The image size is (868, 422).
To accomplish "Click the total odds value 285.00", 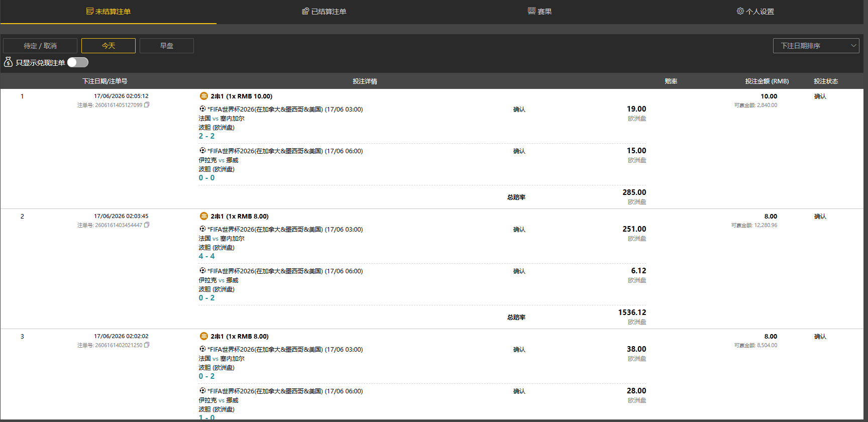I will pos(634,192).
